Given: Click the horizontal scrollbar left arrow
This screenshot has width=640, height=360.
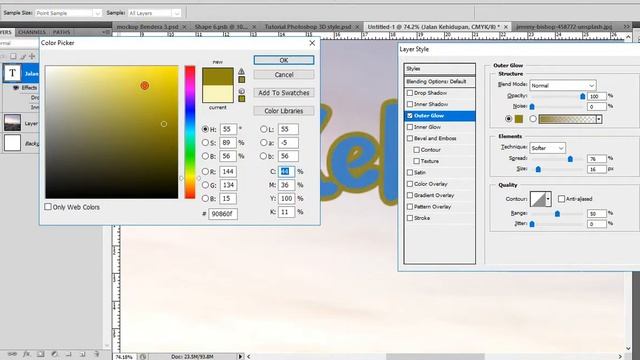Looking at the screenshot, I should pos(249,357).
